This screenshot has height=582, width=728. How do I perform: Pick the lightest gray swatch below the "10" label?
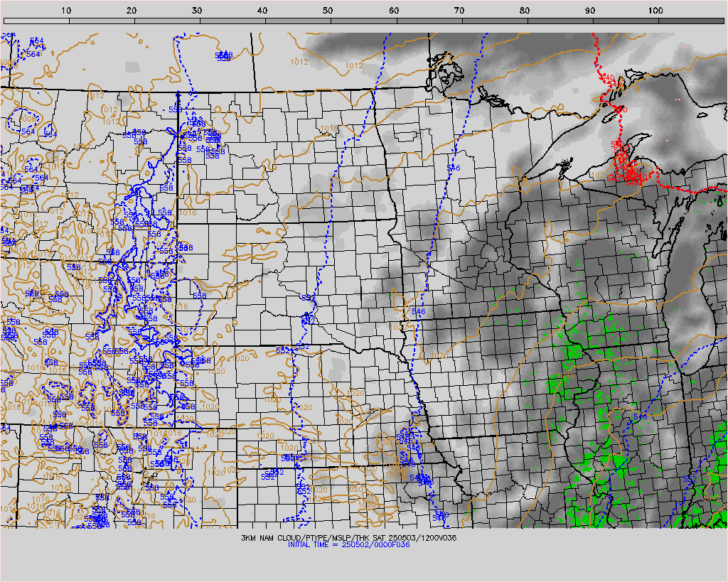(x=37, y=21)
